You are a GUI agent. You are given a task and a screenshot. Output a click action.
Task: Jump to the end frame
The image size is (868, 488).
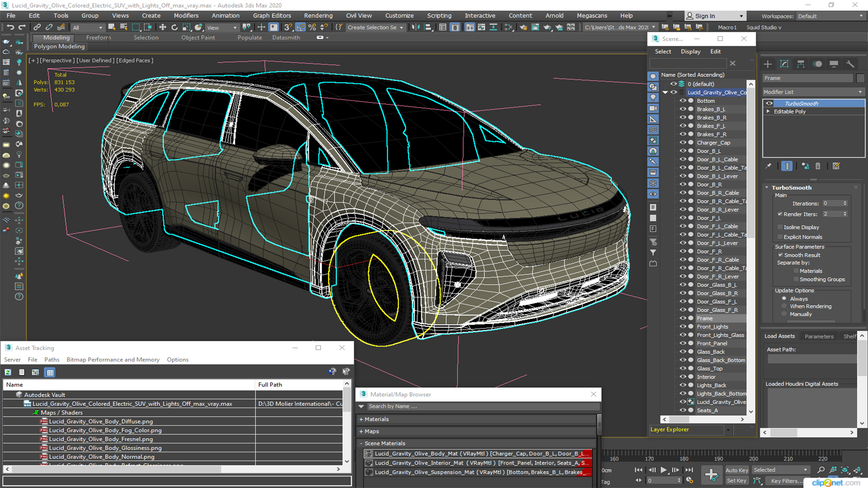click(x=689, y=470)
